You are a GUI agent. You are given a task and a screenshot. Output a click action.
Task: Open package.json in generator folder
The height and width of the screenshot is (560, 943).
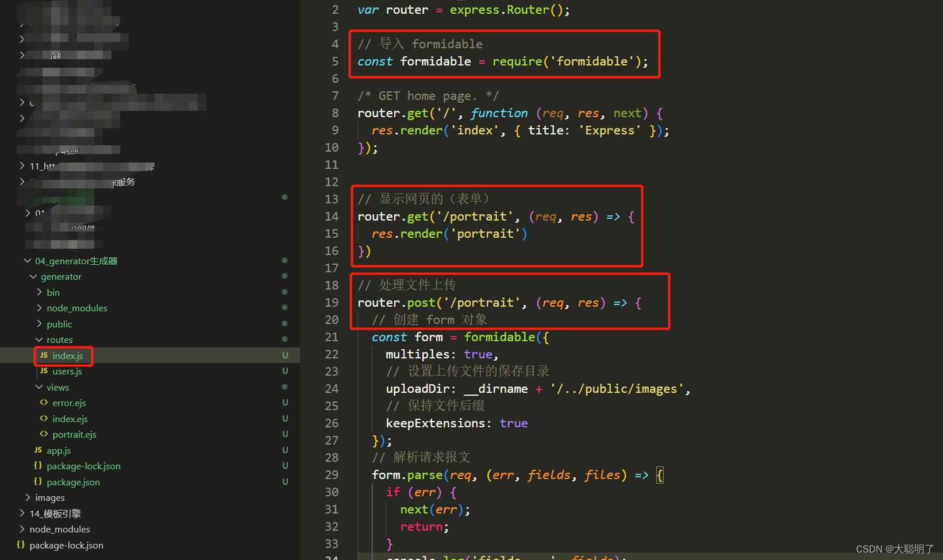click(x=73, y=482)
